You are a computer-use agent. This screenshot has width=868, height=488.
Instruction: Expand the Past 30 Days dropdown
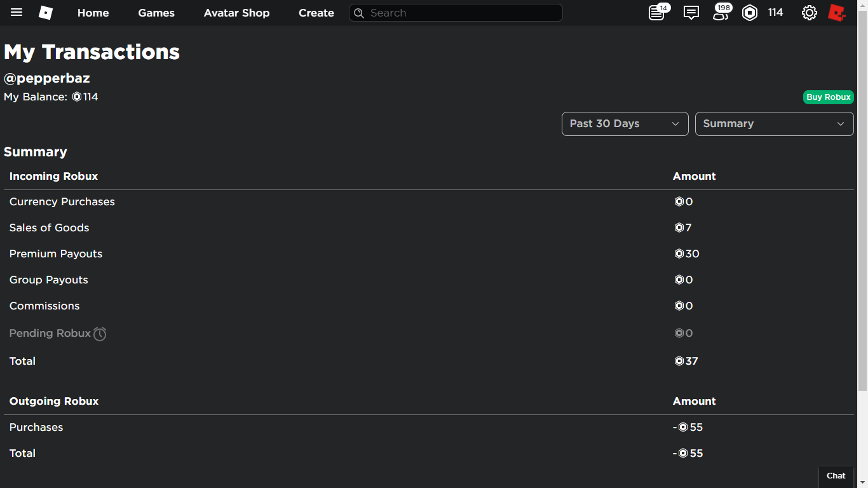[625, 124]
